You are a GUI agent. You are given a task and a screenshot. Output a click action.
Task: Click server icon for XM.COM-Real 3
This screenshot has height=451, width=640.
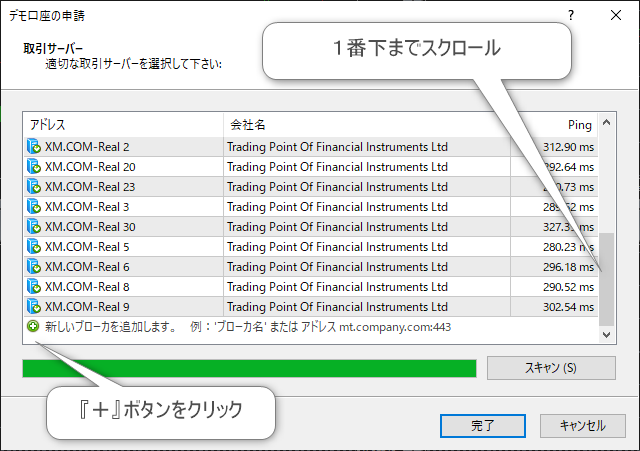click(34, 207)
